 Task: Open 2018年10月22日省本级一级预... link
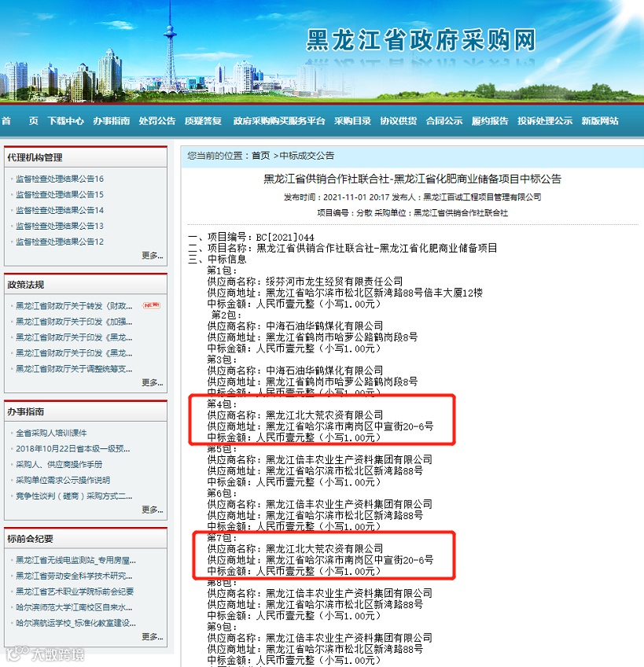[x=73, y=449]
